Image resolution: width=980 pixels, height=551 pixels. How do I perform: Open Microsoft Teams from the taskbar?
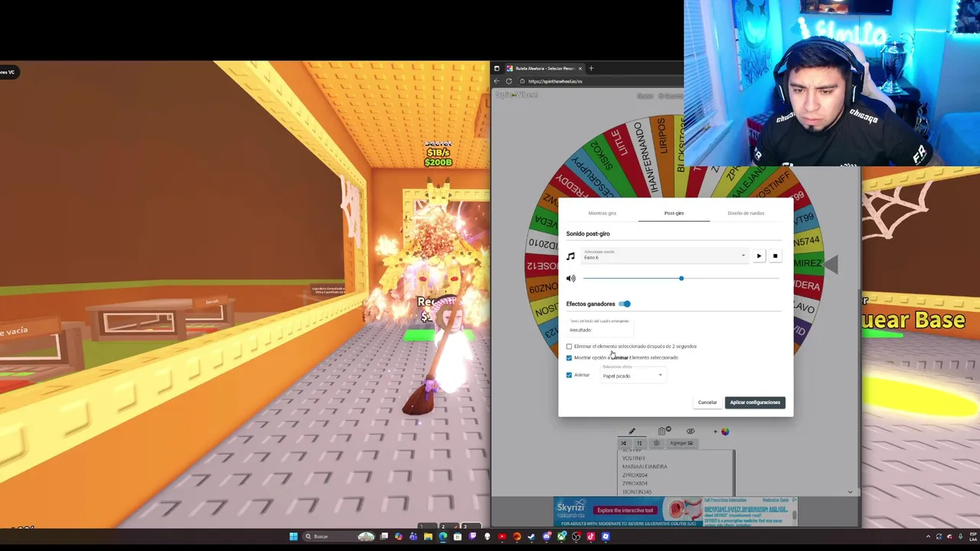413,536
